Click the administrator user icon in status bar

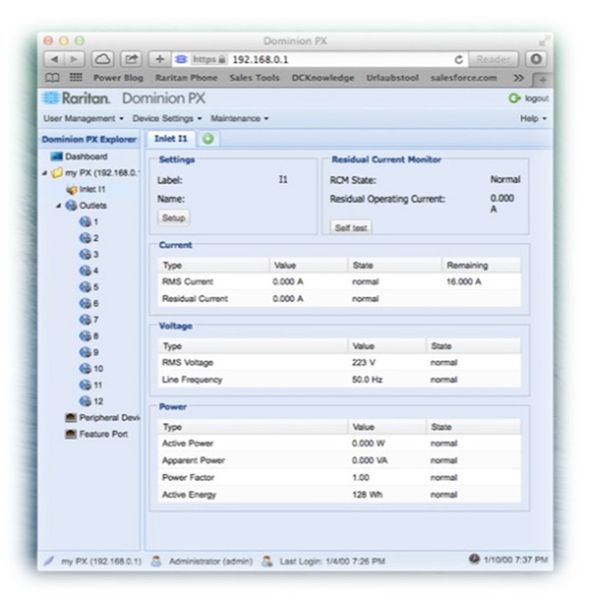156,561
